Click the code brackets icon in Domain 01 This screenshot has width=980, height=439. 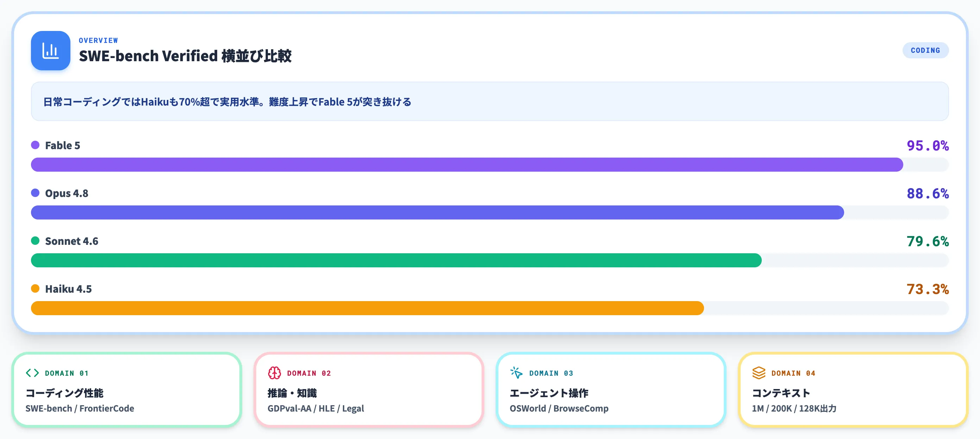click(x=32, y=373)
